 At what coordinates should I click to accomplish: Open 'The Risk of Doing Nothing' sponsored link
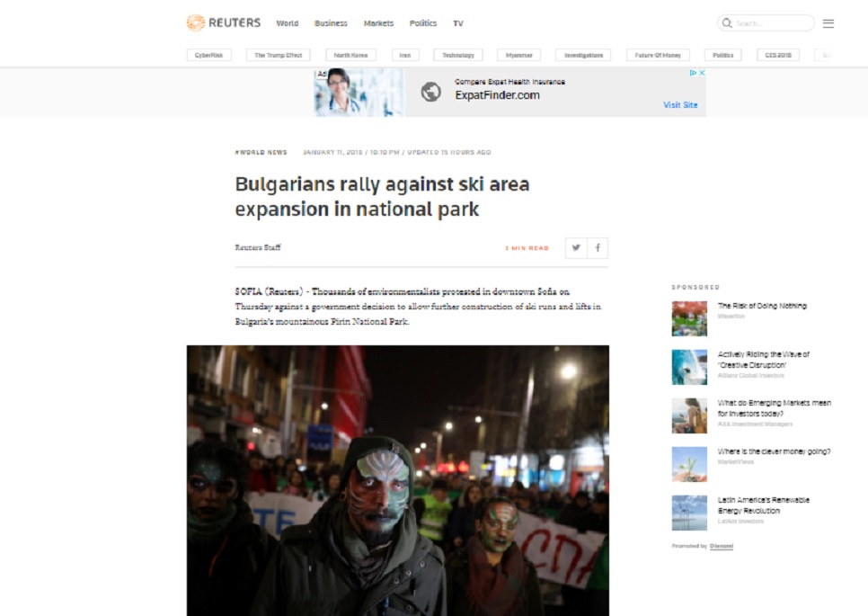[762, 306]
